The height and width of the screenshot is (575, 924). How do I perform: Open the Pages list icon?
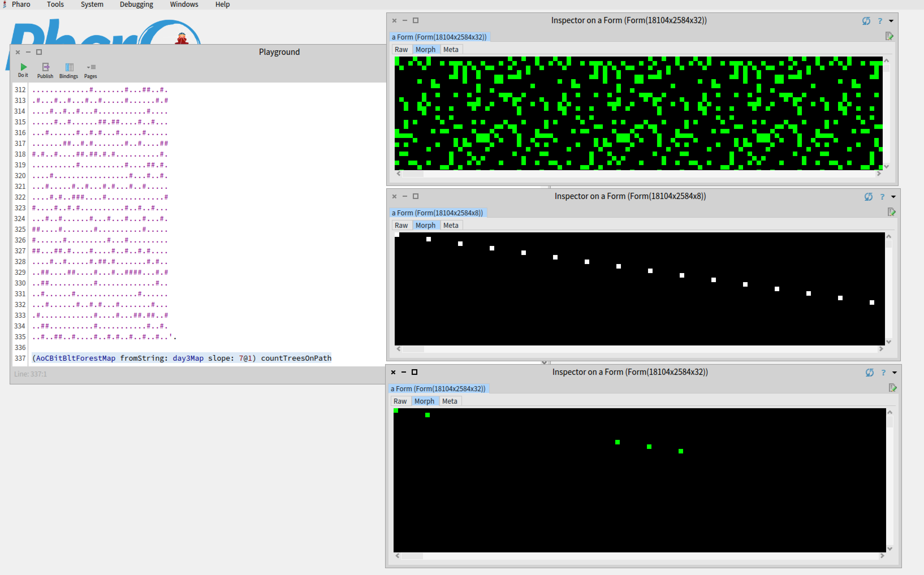click(x=91, y=67)
